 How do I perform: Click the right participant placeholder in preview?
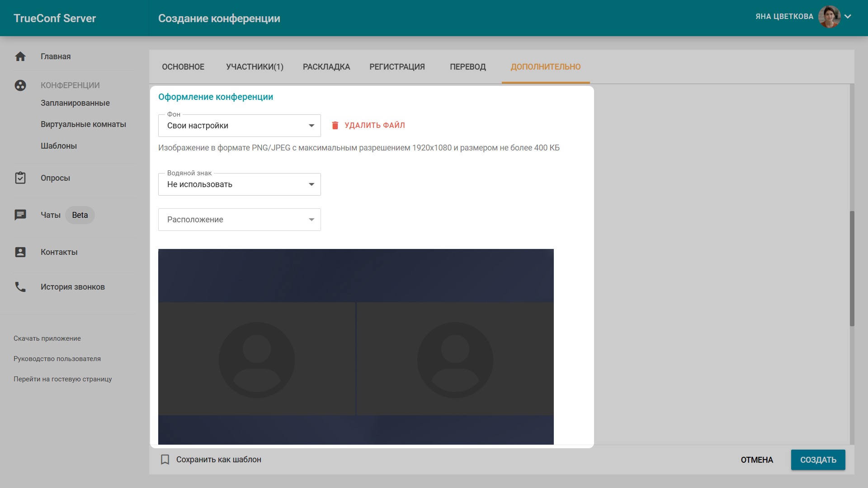pyautogui.click(x=455, y=359)
